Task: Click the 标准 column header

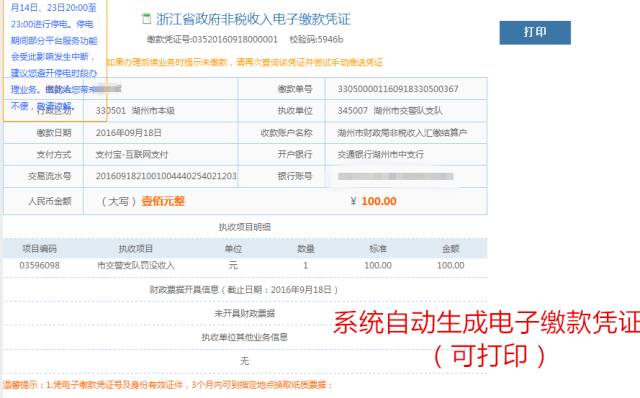Action: 378,249
